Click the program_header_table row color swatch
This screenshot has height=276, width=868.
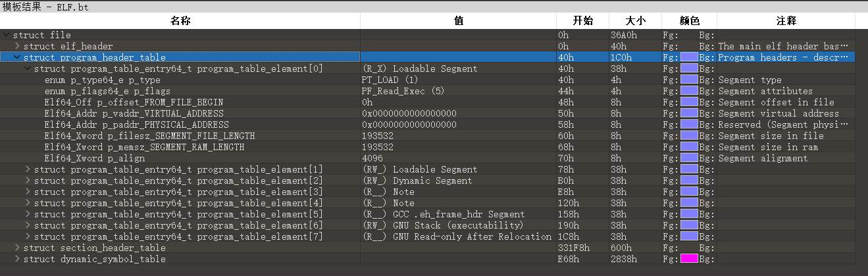point(689,57)
